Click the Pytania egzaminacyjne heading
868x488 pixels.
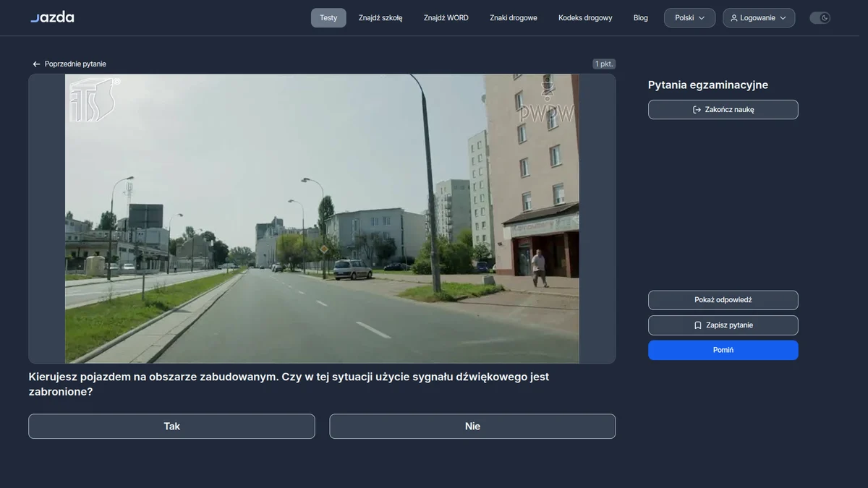(708, 85)
